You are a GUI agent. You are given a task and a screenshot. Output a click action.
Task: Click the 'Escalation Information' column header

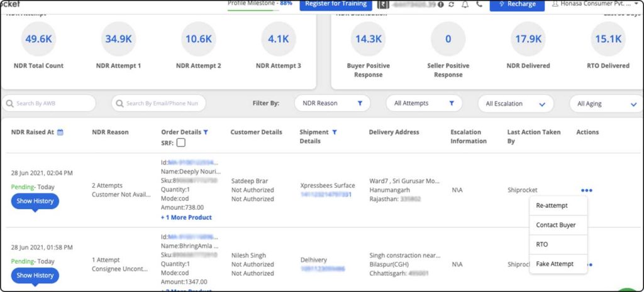[469, 136]
